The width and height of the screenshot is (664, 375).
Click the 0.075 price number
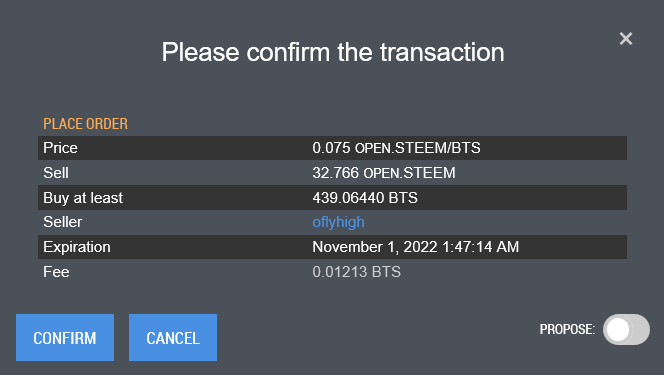click(331, 148)
